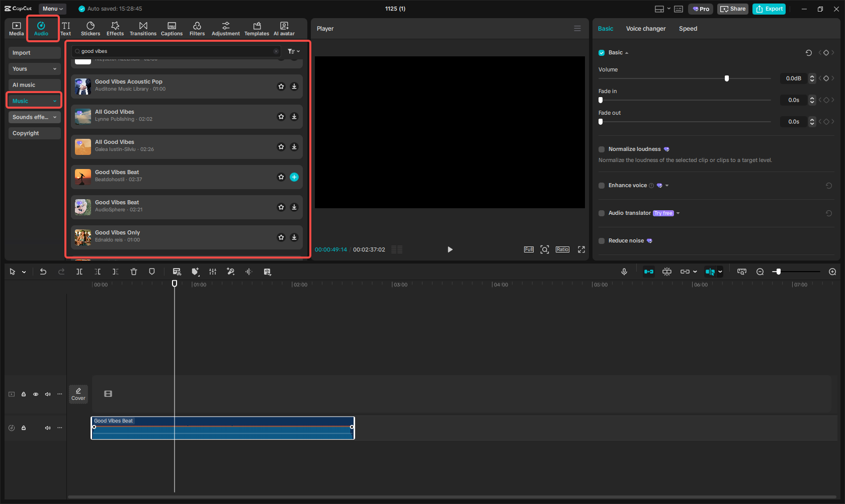This screenshot has width=845, height=504.
Task: Delete the selected clip with the trash icon
Action: pyautogui.click(x=134, y=272)
